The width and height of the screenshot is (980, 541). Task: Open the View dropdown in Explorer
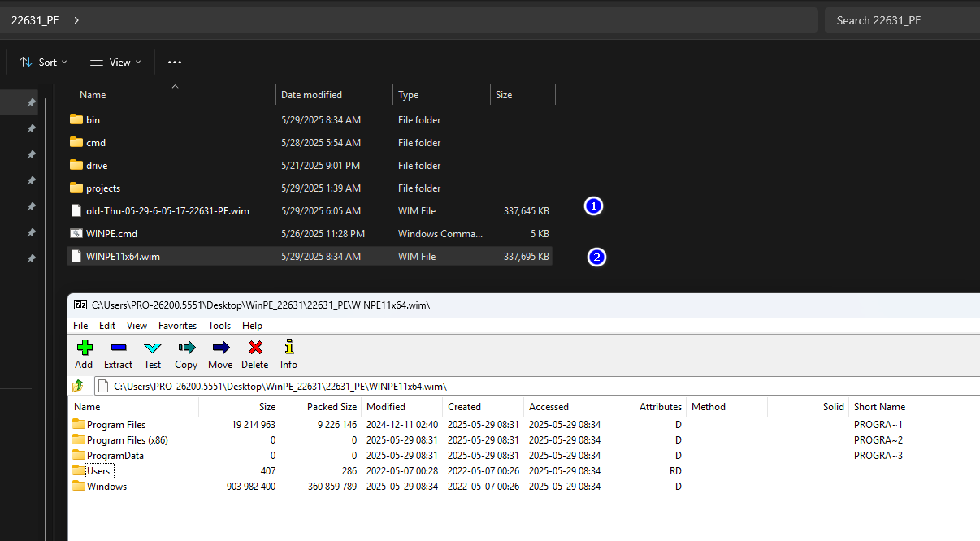115,62
